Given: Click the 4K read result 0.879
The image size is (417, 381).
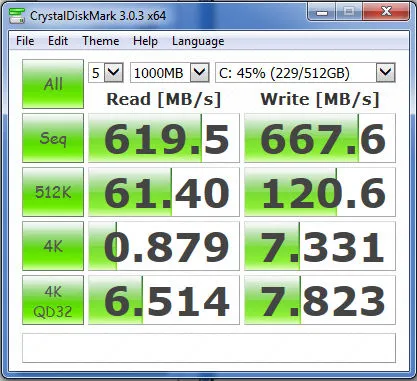Looking at the screenshot, I should (164, 246).
